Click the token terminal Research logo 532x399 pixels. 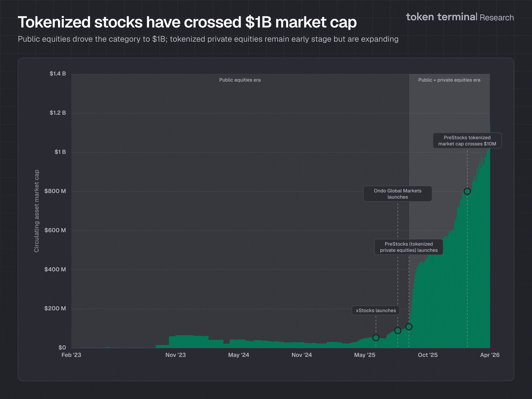click(x=460, y=17)
